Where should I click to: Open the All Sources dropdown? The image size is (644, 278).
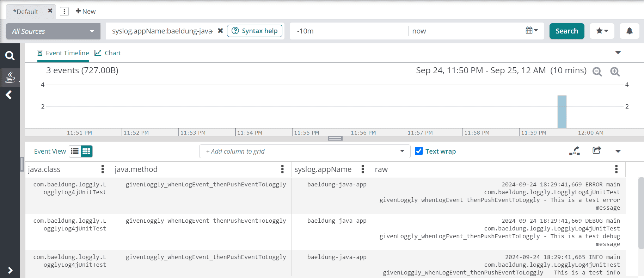(x=53, y=31)
